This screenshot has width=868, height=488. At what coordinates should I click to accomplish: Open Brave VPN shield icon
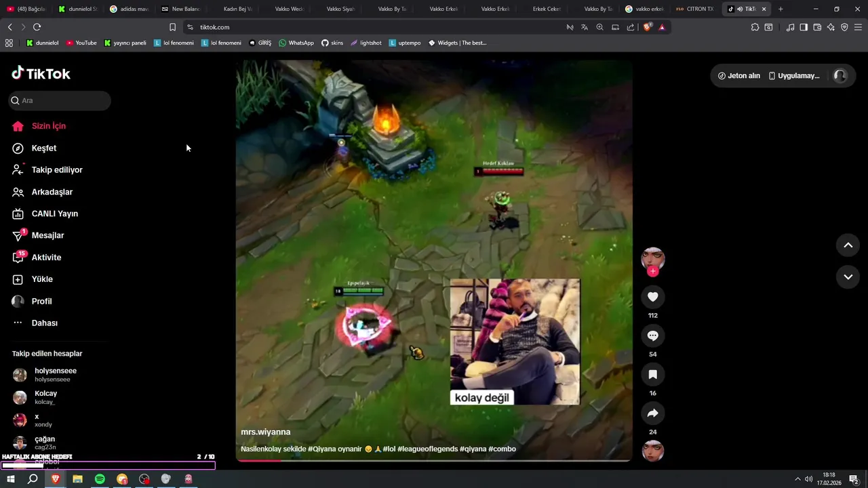844,27
